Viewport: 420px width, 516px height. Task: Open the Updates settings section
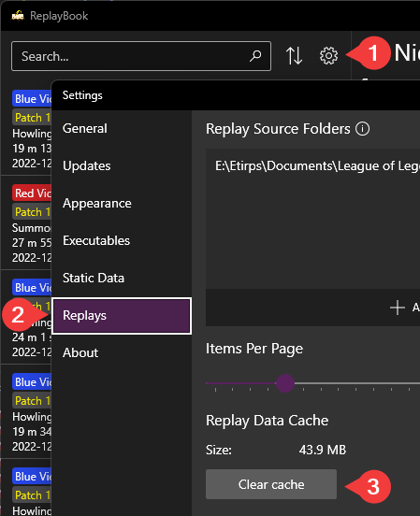(122, 165)
